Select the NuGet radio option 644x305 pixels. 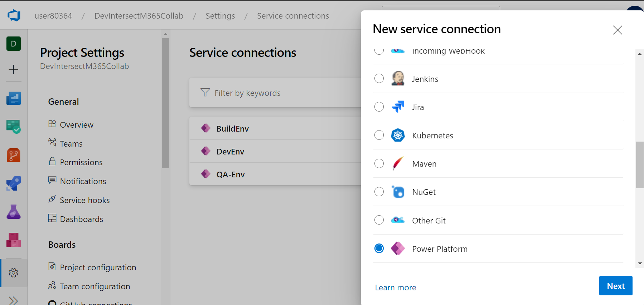coord(379,192)
